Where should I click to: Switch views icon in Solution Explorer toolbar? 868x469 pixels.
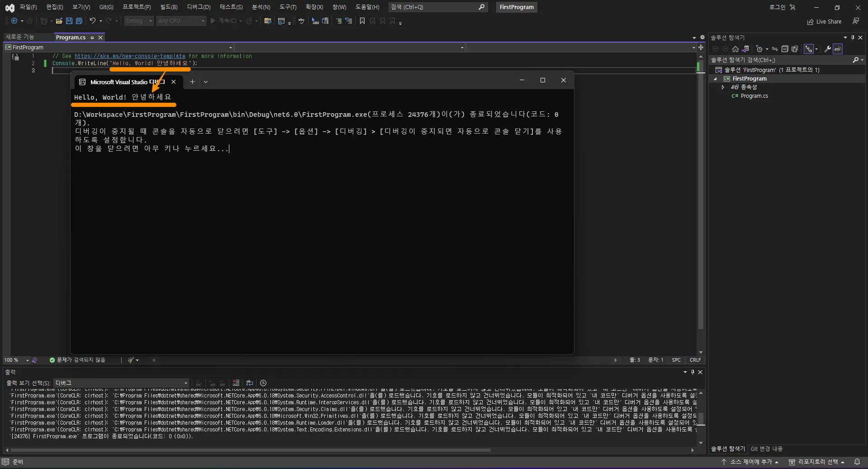tap(745, 49)
